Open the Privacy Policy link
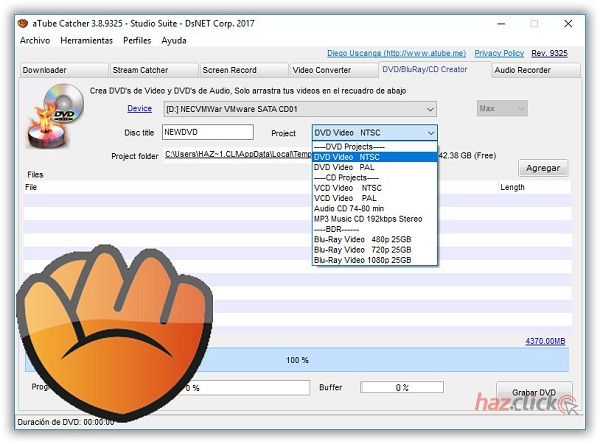 pos(499,53)
